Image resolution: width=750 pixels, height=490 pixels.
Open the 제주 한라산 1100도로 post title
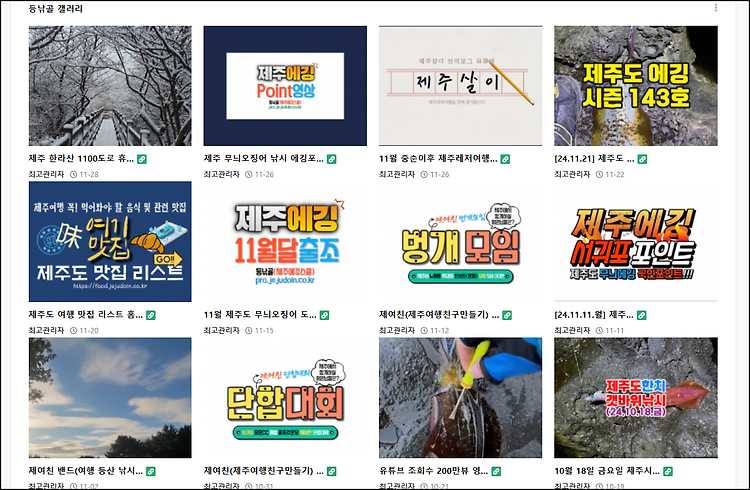[81, 158]
